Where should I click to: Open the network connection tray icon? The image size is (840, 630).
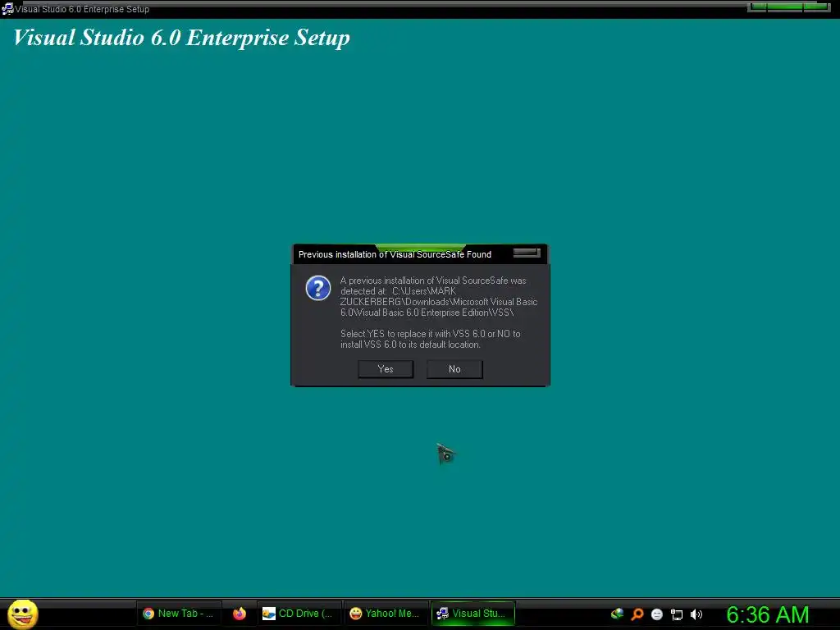click(677, 614)
